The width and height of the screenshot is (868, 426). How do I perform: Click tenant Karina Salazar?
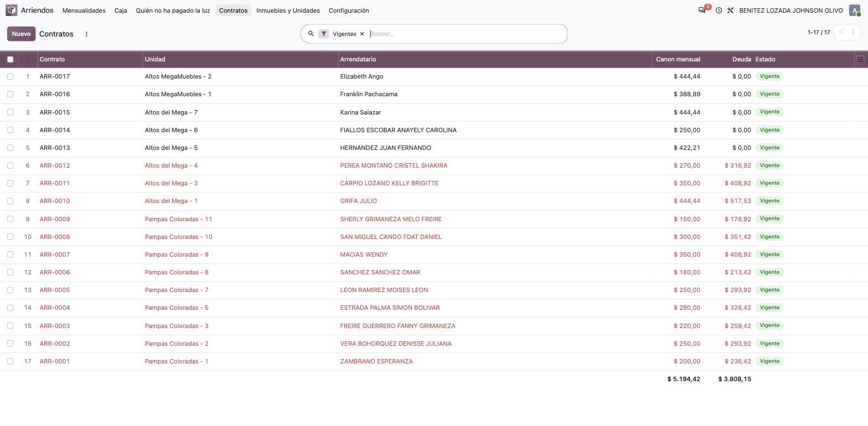pyautogui.click(x=360, y=112)
